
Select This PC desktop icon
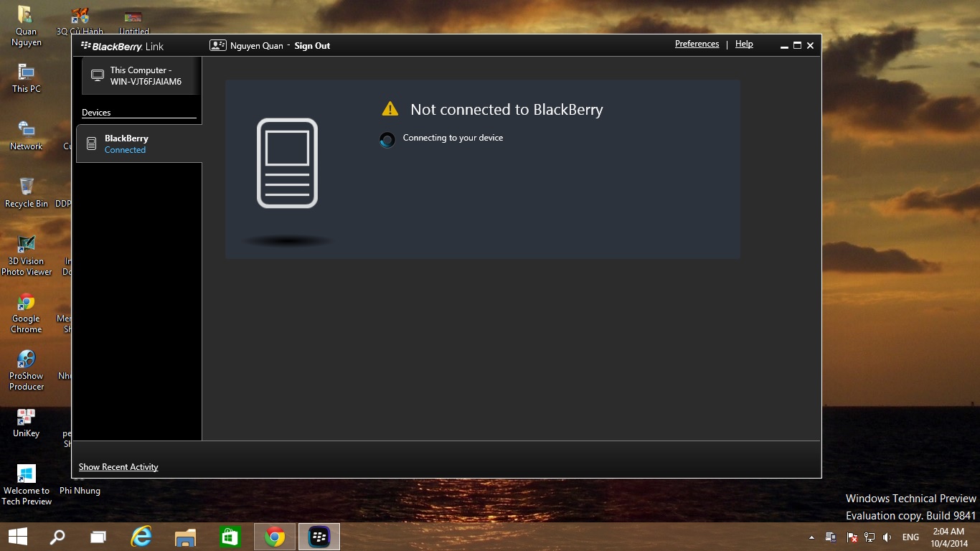(x=27, y=78)
